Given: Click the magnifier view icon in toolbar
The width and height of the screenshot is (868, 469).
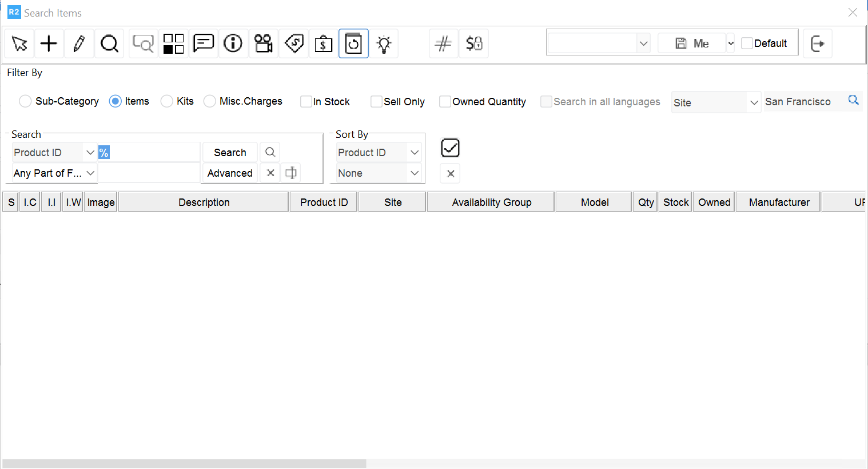Looking at the screenshot, I should pos(109,43).
